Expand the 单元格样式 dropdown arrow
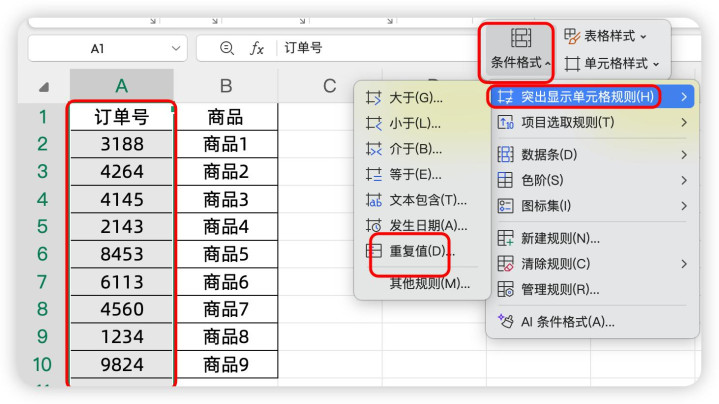This screenshot has width=719, height=404. pos(656,64)
